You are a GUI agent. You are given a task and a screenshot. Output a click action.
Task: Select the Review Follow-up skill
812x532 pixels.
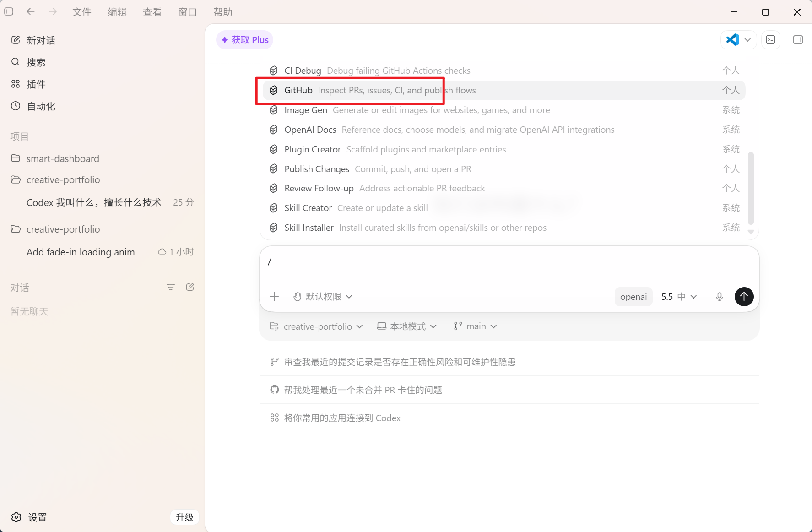point(504,188)
